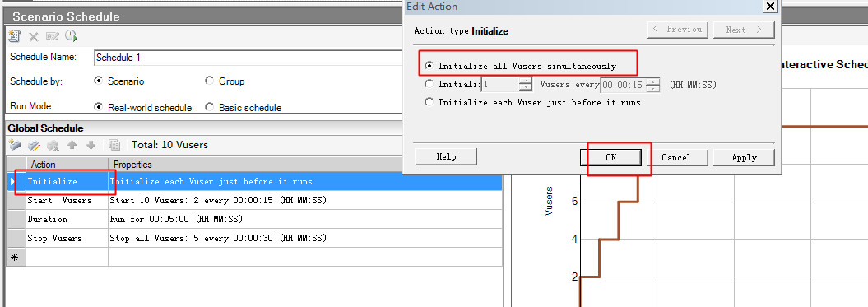Select Schedule by Group radio button
Screen dimensions: 868x307
[x=209, y=81]
